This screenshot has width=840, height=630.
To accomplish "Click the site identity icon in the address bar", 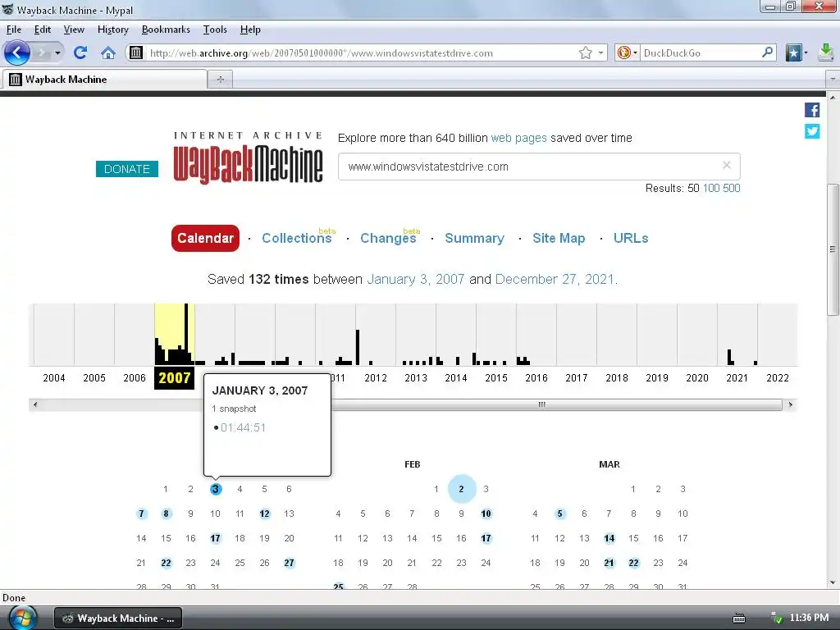I will coord(137,52).
